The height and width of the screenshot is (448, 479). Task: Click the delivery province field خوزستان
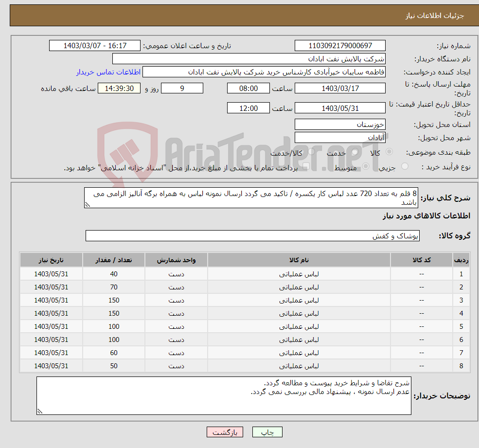tap(340, 125)
